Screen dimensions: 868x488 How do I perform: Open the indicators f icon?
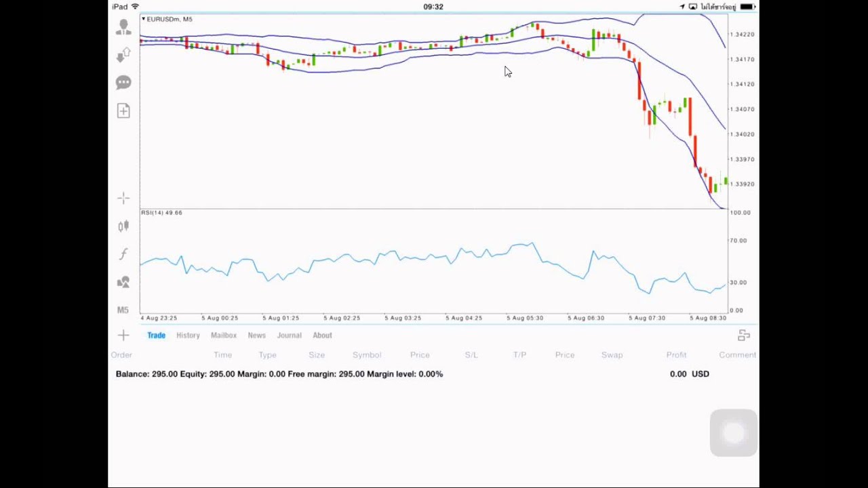pyautogui.click(x=123, y=254)
